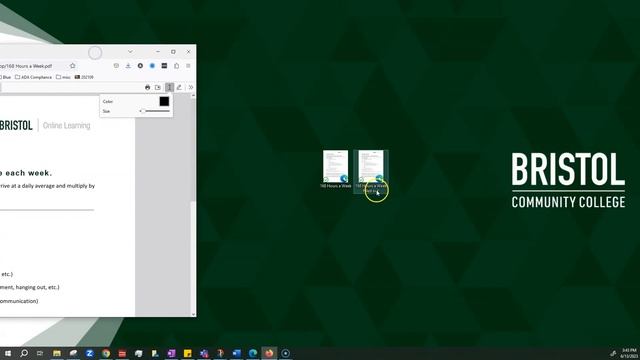Open the 202109 bookmark
This screenshot has width=640, height=360.
tap(84, 77)
